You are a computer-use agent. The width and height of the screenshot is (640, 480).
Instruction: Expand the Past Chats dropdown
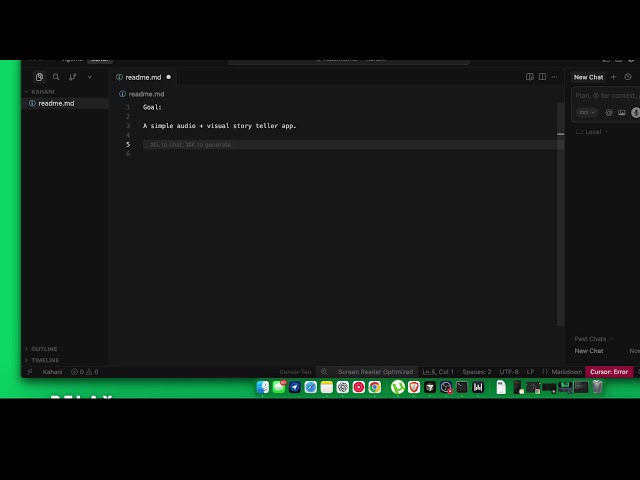pyautogui.click(x=593, y=339)
